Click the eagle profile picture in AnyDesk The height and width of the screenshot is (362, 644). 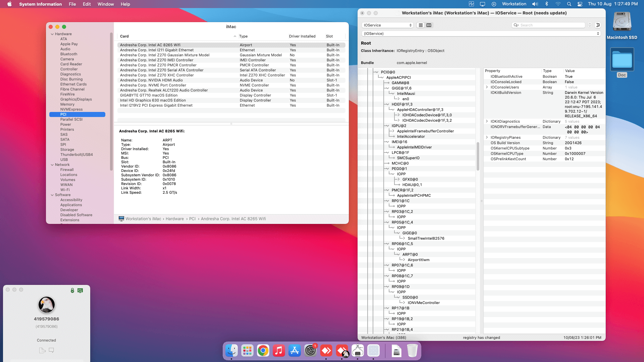47,305
